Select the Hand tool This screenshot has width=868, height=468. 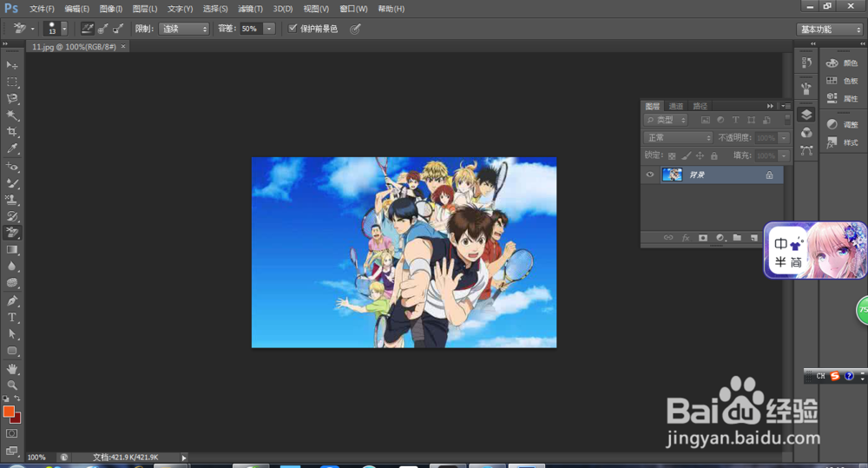tap(11, 369)
